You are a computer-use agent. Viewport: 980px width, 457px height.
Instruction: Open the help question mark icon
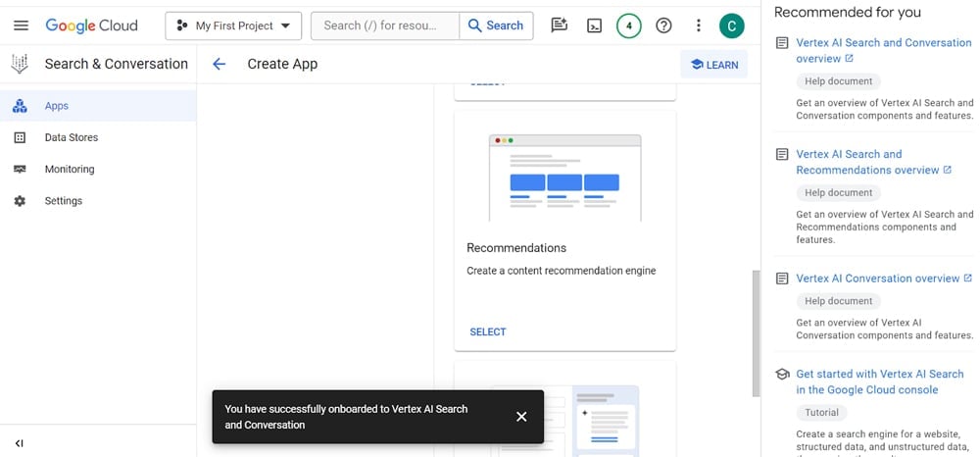(x=663, y=25)
